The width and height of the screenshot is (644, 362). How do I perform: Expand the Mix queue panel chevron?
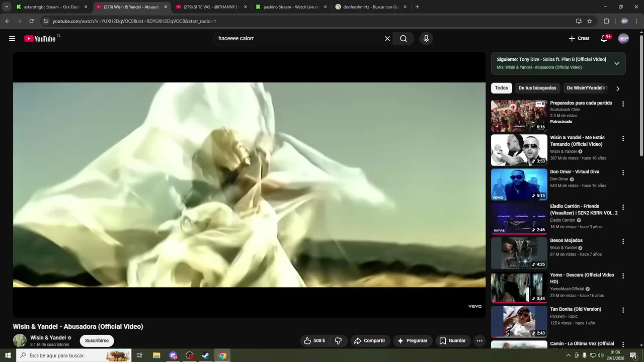617,63
